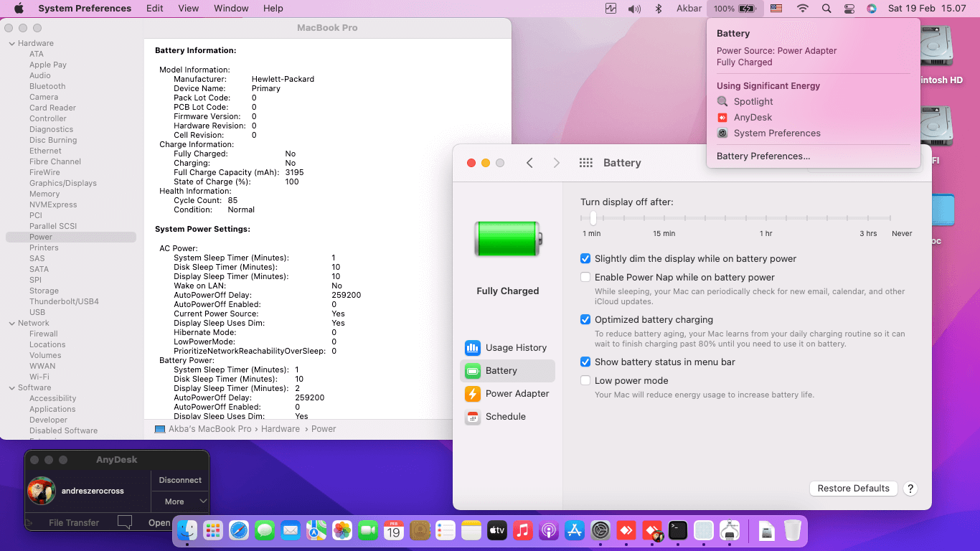
Task: Choose Battery Preferences… in battery menu
Action: [763, 156]
